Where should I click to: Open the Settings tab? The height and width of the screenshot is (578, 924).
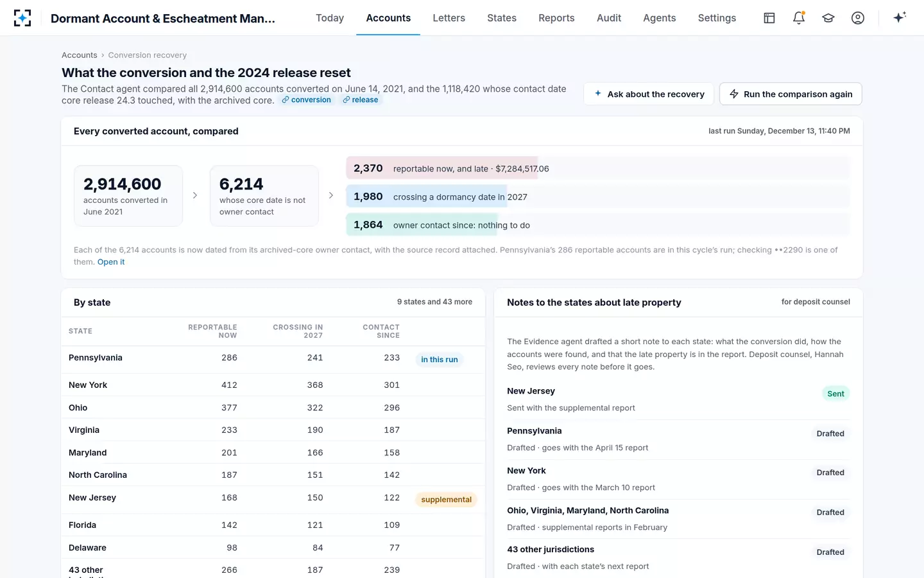[717, 18]
